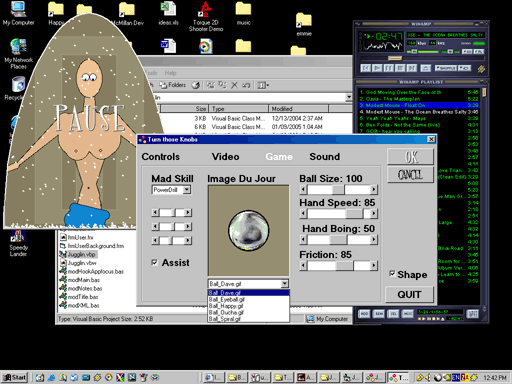Open Explorer address bar dropdown arrow

349,97
